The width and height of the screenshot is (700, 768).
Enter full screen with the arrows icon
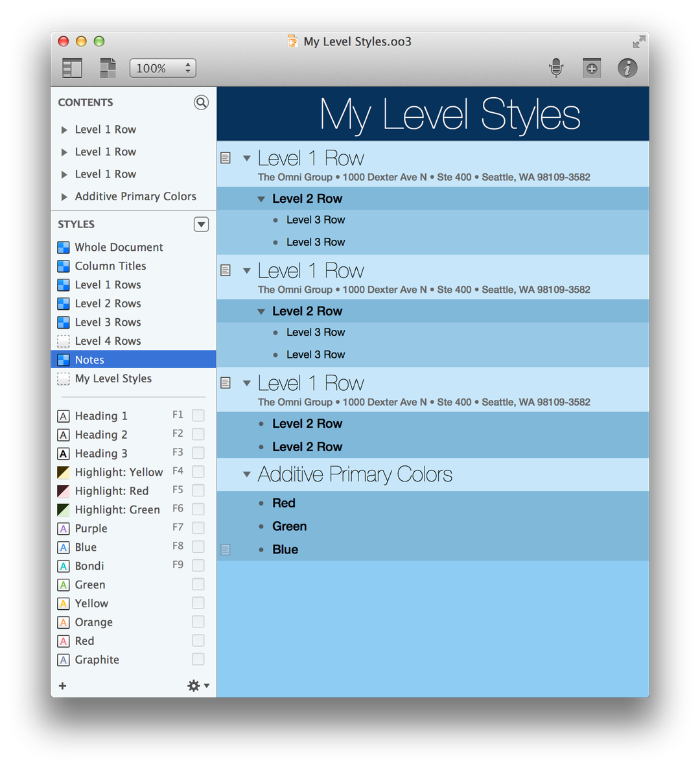(x=639, y=42)
